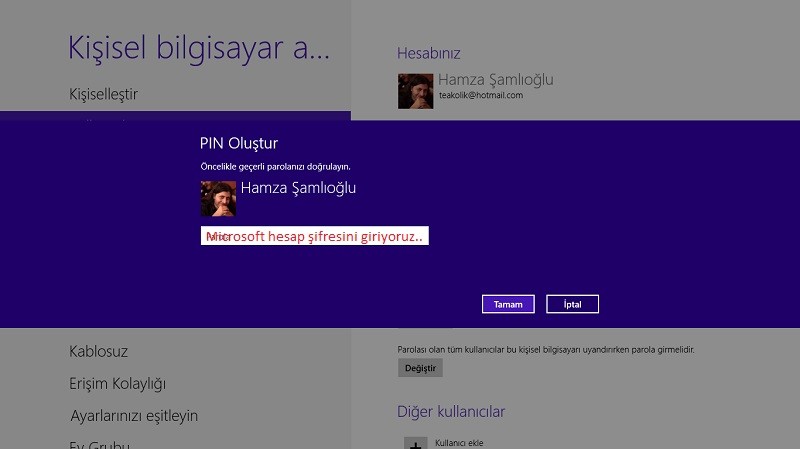Viewport: 800px width, 449px height.
Task: Cancel PIN creation with the İptal button
Action: [572, 304]
